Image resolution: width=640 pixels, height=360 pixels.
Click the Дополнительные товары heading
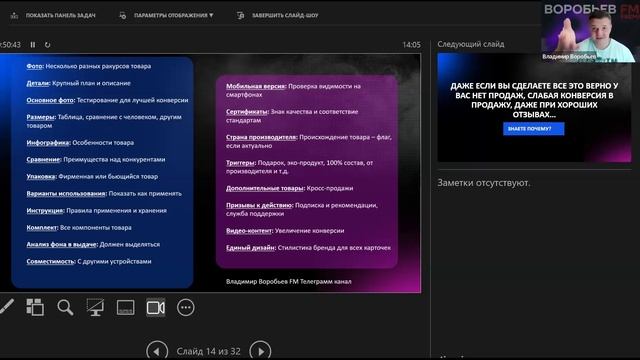click(265, 189)
